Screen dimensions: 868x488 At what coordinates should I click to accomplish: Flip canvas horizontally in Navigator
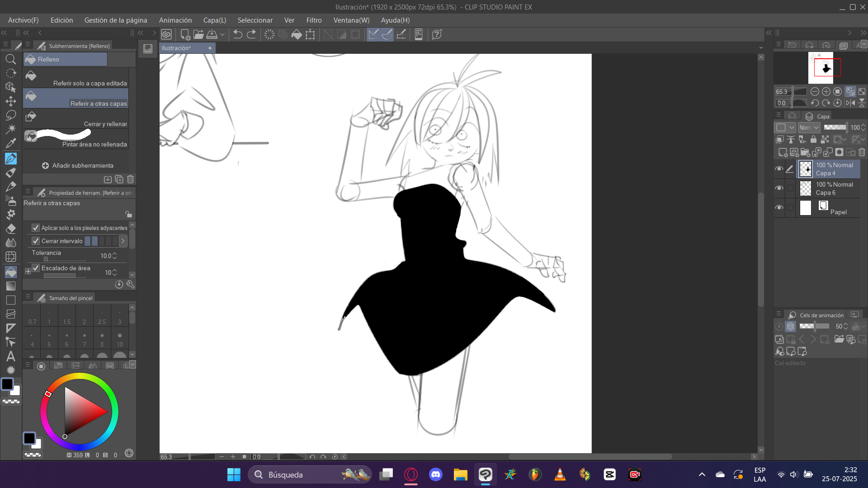tap(850, 103)
